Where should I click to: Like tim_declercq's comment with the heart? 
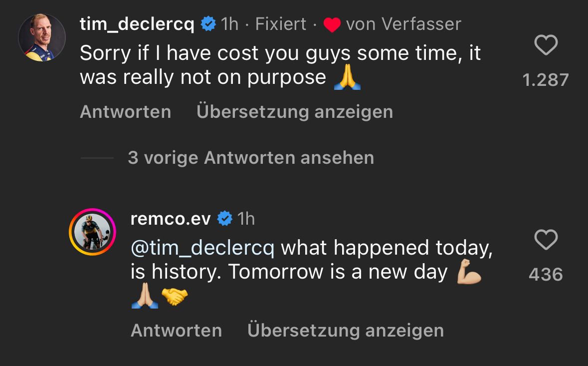tap(546, 46)
